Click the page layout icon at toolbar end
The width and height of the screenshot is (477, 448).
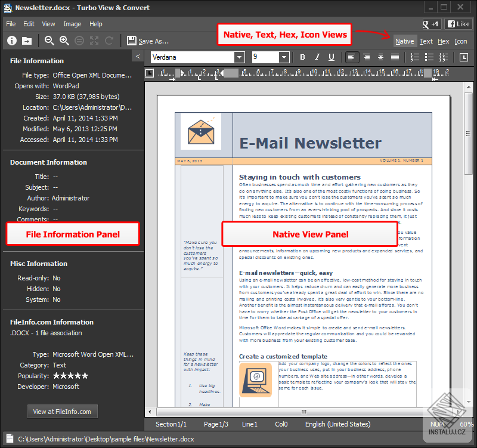tap(464, 57)
